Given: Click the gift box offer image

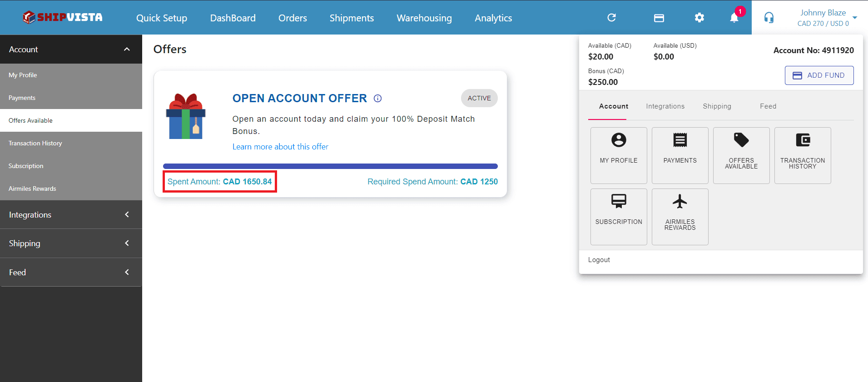Looking at the screenshot, I should click(186, 116).
